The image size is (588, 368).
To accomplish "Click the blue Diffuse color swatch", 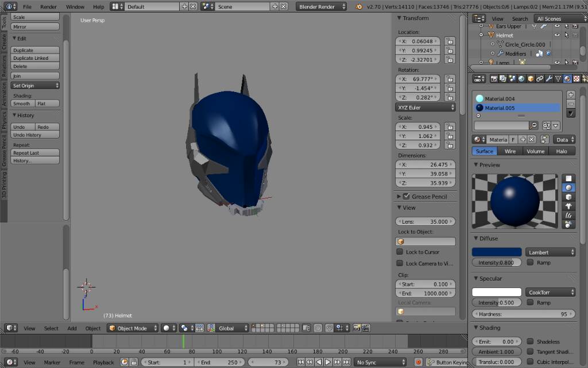I will click(x=497, y=252).
